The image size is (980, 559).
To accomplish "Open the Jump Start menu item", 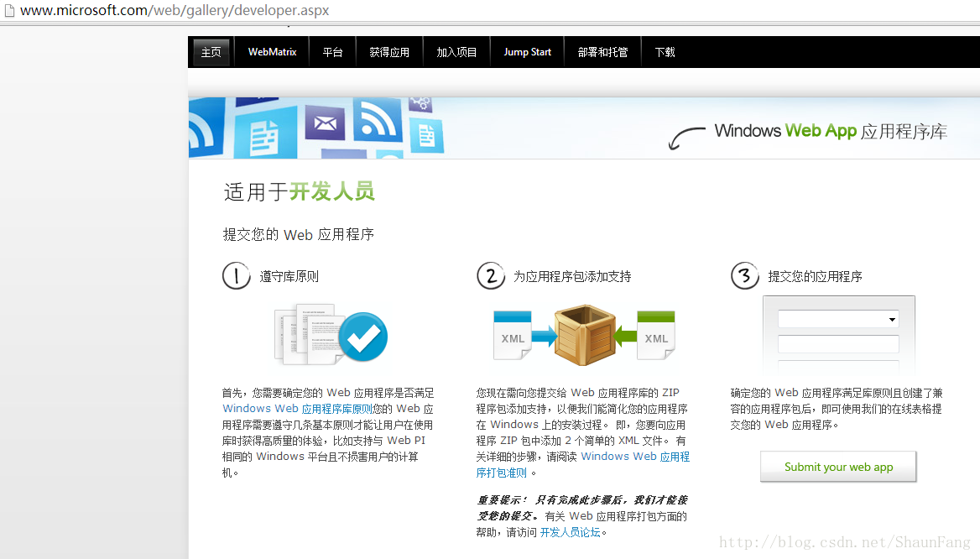I will pyautogui.click(x=528, y=52).
